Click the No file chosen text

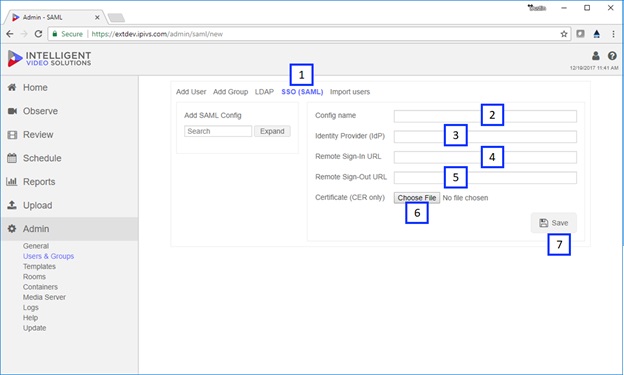point(465,198)
